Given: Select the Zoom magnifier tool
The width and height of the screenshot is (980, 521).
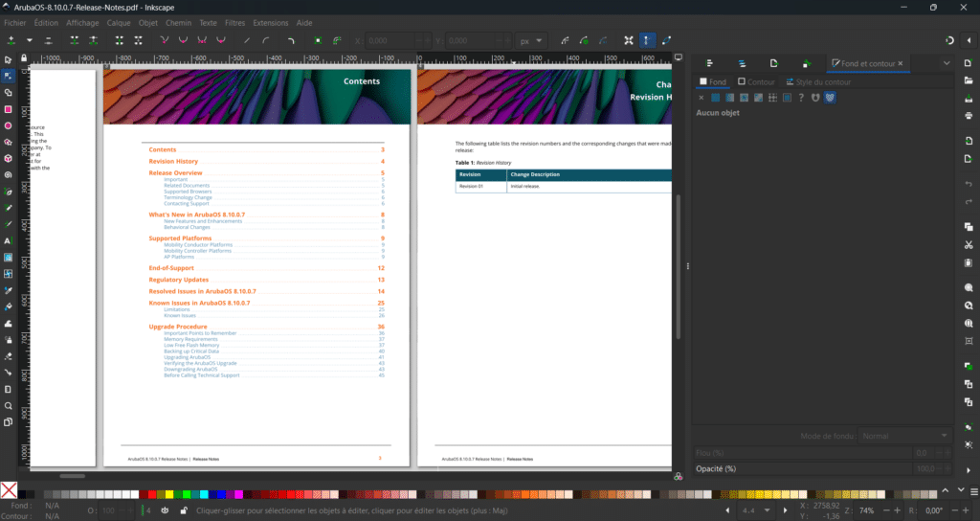Looking at the screenshot, I should 8,406.
